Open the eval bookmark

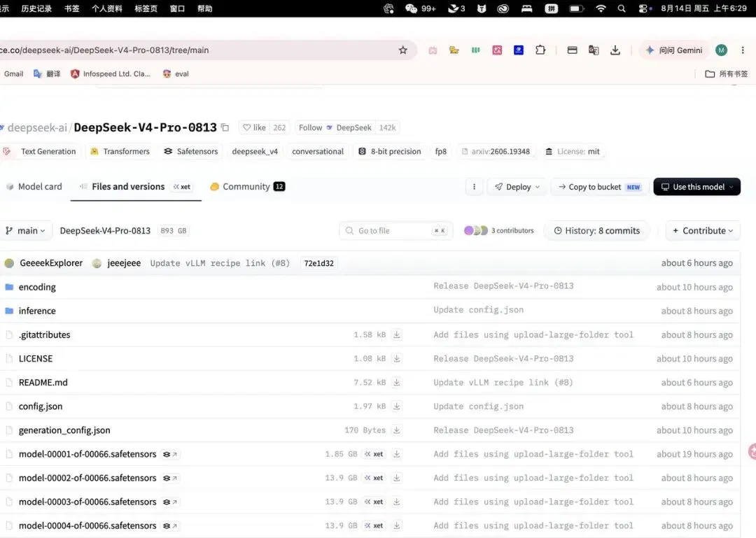point(176,73)
